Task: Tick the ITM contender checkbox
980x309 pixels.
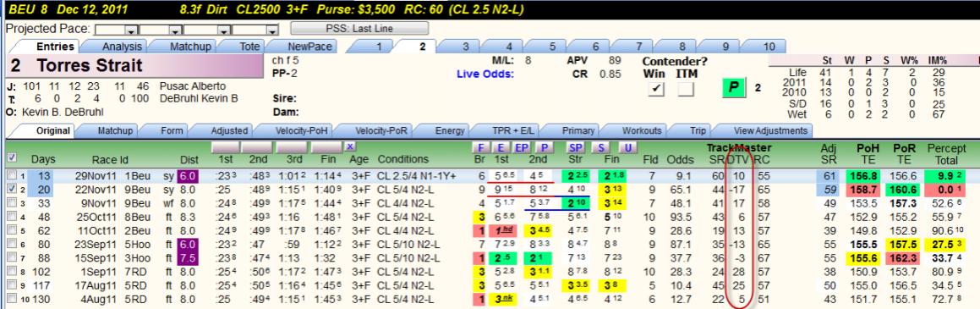Action: (686, 90)
